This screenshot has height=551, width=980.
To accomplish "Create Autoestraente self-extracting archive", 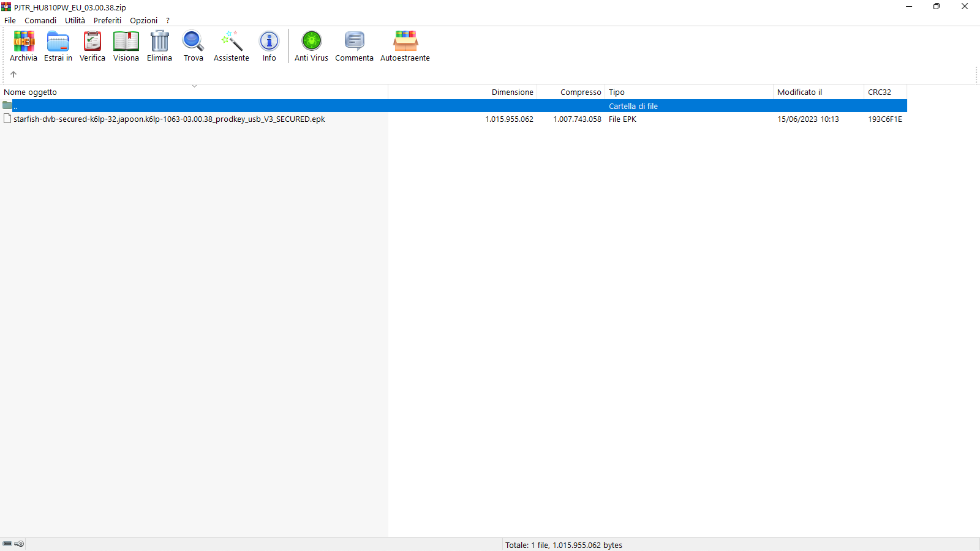I will (405, 46).
